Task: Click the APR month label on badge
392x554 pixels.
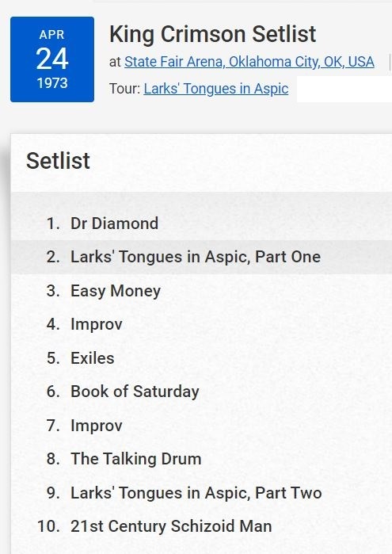Action: pyautogui.click(x=52, y=35)
